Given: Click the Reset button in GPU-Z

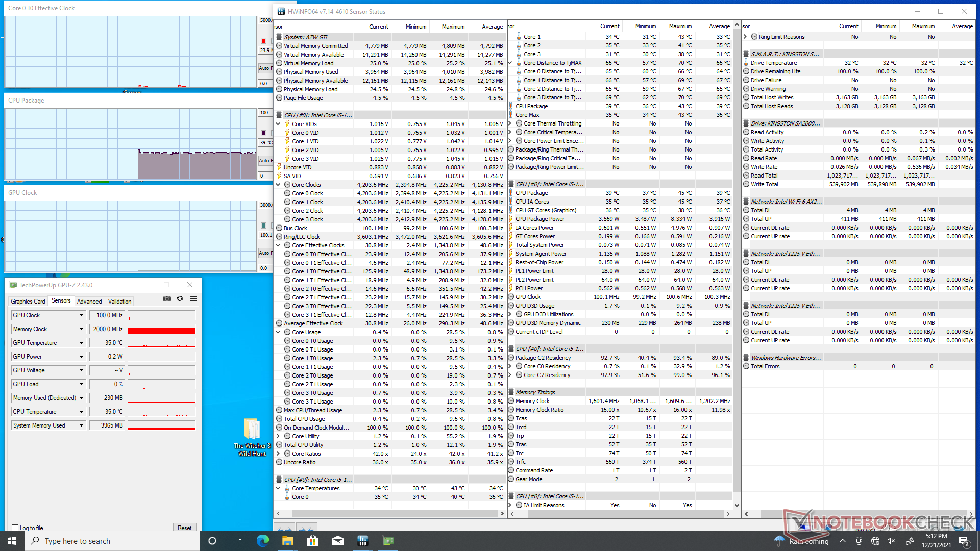Looking at the screenshot, I should [x=184, y=528].
